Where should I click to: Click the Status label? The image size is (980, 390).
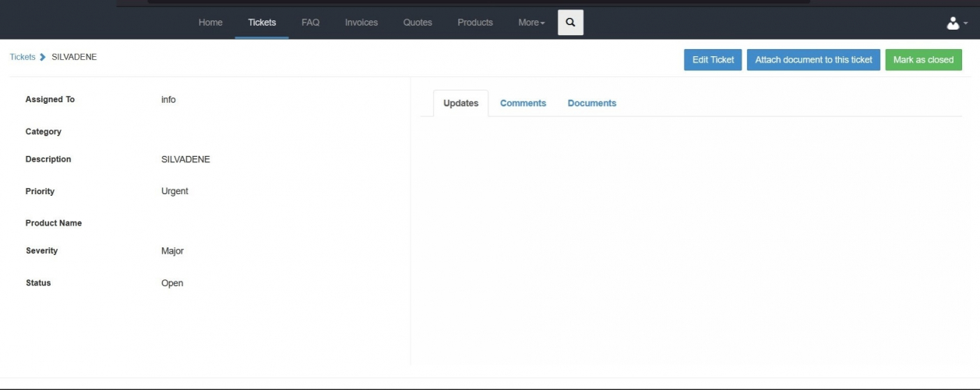(x=38, y=283)
